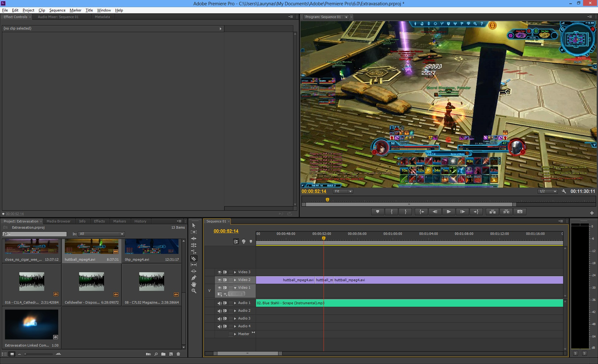Click New Item icon in Project panel
Image resolution: width=598 pixels, height=364 pixels.
tap(171, 354)
